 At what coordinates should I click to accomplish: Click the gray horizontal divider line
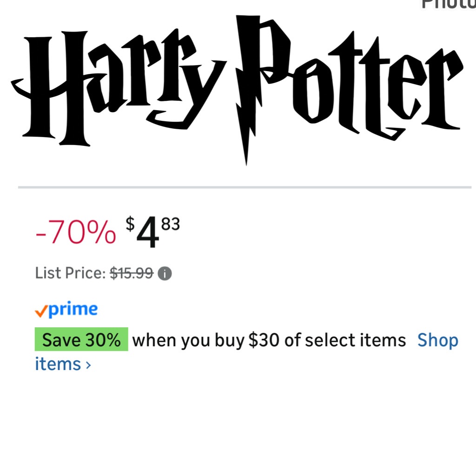pyautogui.click(x=245, y=187)
